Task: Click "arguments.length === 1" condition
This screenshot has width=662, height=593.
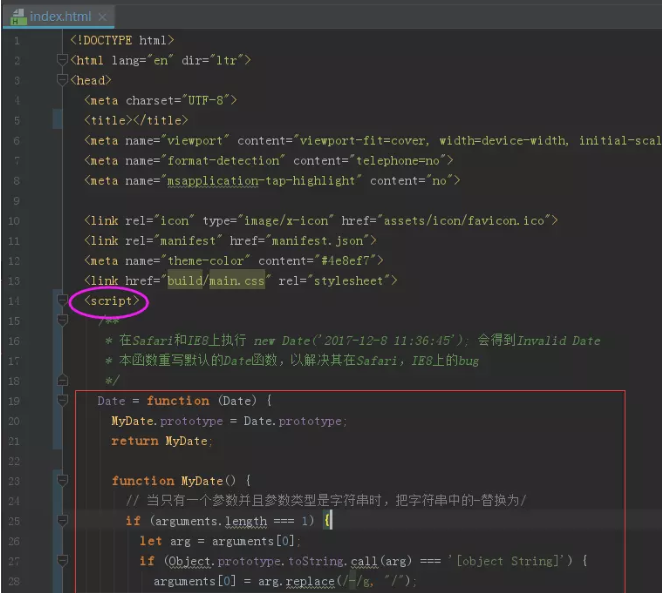Action: [x=232, y=521]
